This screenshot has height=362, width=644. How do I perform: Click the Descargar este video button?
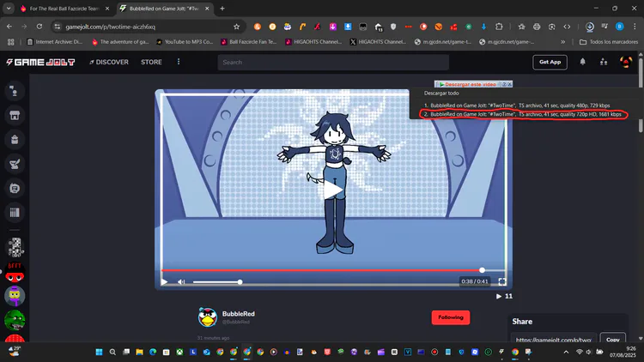[470, 84]
